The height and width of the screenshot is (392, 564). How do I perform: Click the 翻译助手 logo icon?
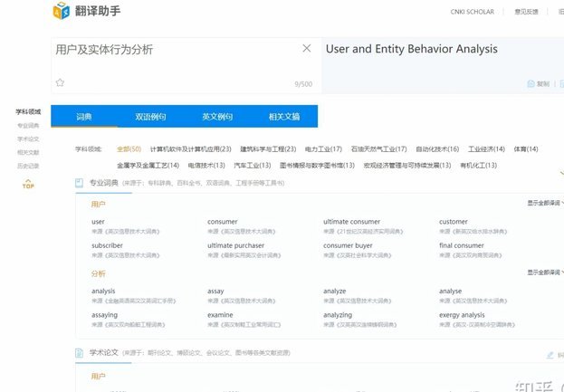coord(62,11)
